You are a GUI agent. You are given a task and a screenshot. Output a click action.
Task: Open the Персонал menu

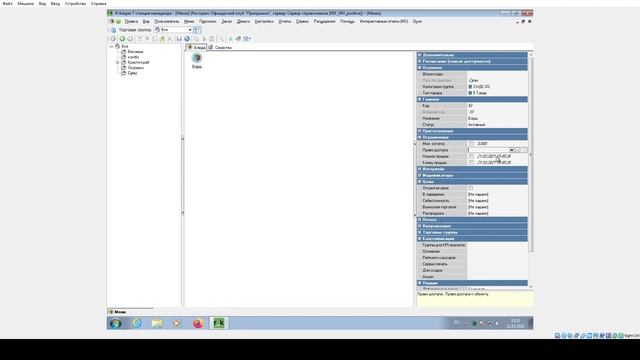(207, 21)
